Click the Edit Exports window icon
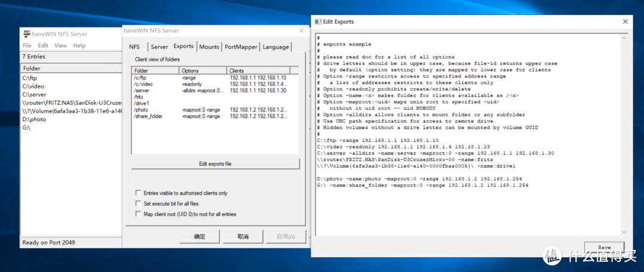Viewport: 644px width, 272px height. click(318, 21)
